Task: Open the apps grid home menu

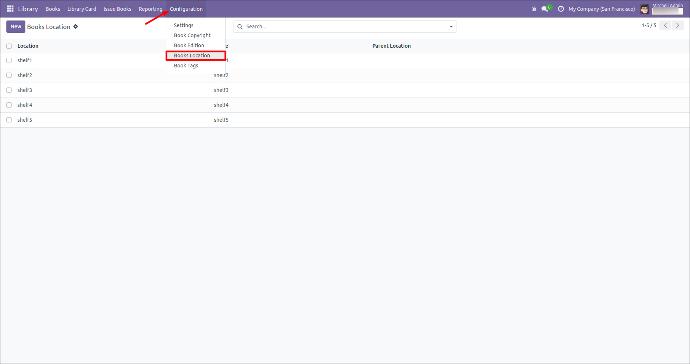Action: coord(10,9)
